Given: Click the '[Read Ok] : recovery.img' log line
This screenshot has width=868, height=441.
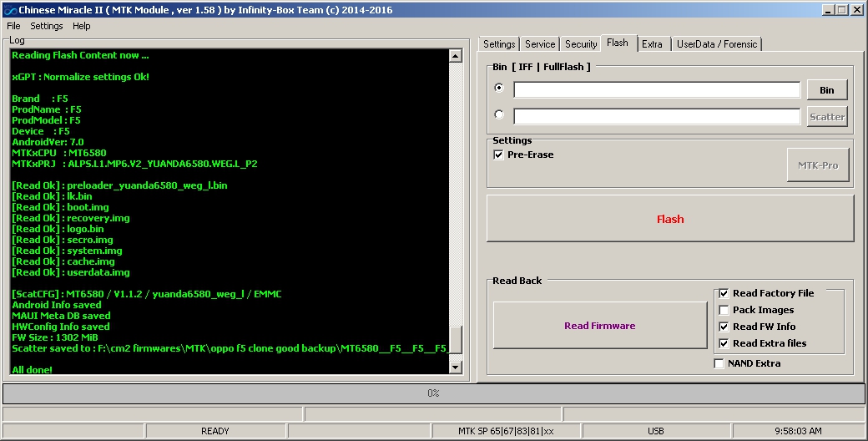Looking at the screenshot, I should tap(71, 218).
